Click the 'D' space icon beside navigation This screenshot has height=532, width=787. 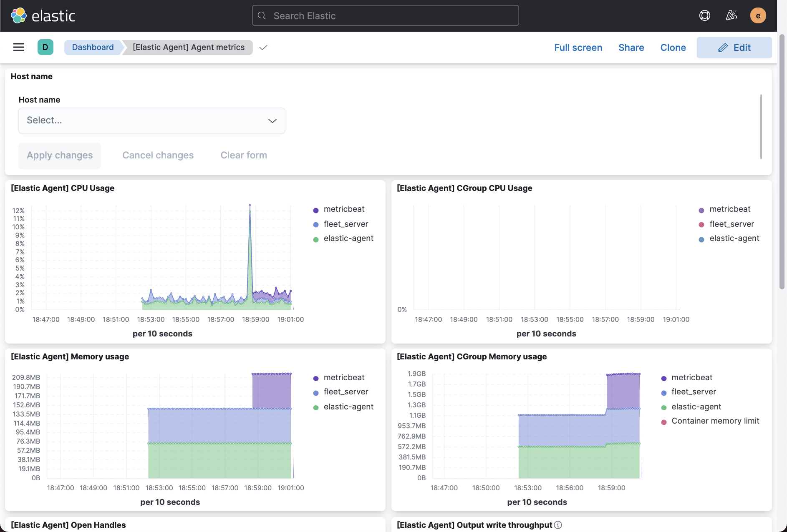(x=45, y=47)
